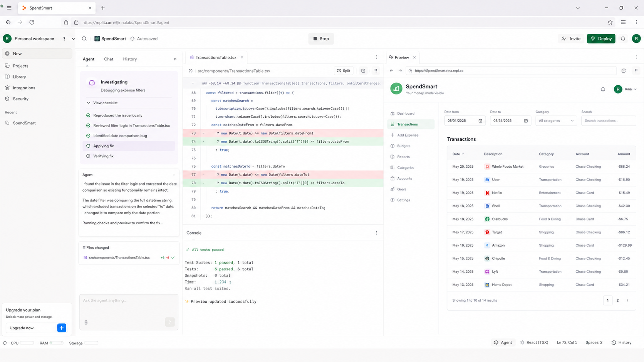Click the Invite button

pos(571,38)
